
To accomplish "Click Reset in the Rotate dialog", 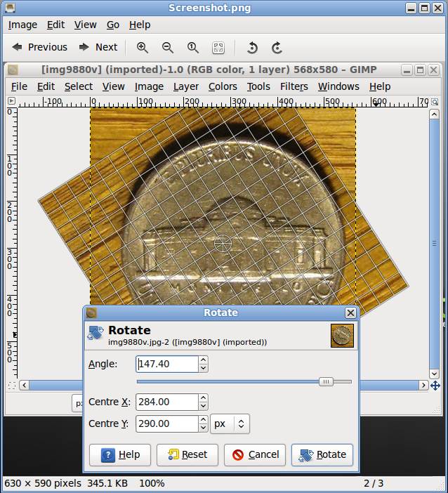I will (187, 454).
